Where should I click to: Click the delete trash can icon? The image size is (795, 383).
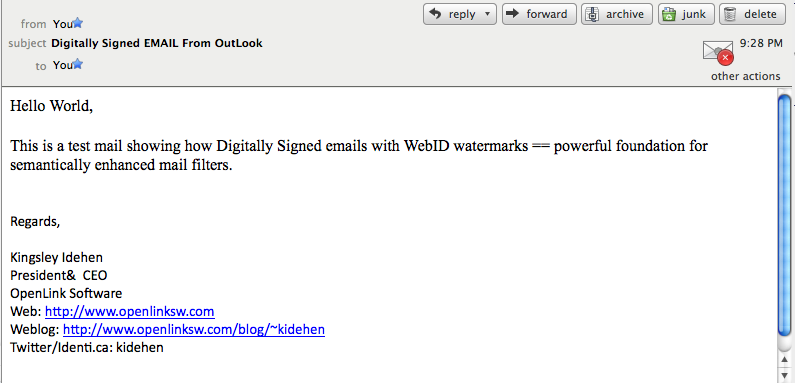pos(730,14)
